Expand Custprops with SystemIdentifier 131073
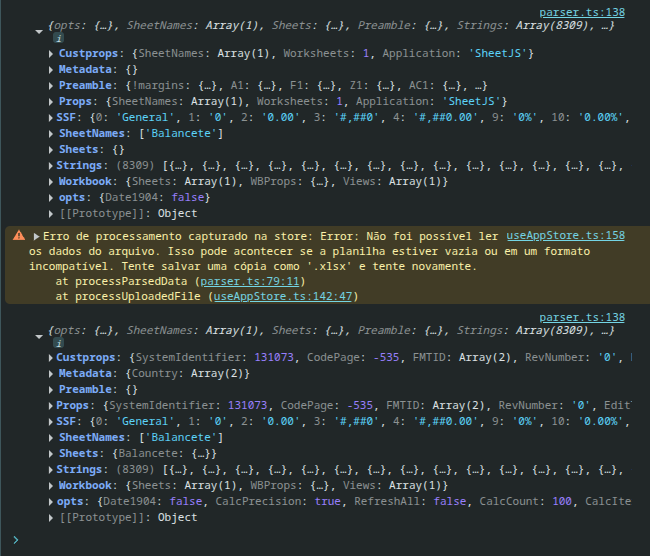The image size is (650, 556). (51, 358)
